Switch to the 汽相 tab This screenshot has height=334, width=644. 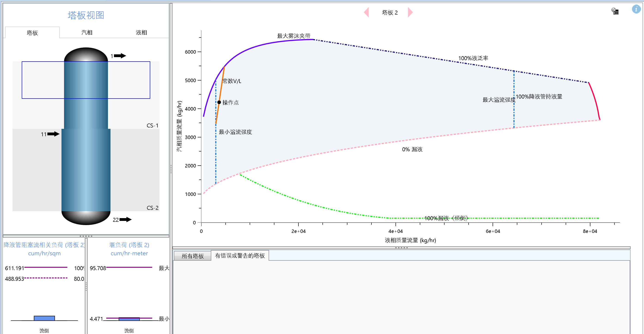coord(87,33)
